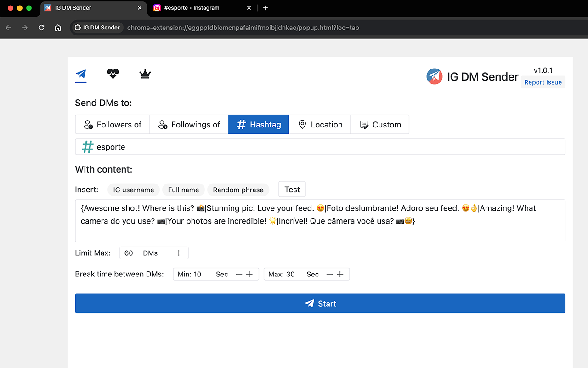Insert the IG username placeholder
The image size is (588, 368).
tap(134, 190)
